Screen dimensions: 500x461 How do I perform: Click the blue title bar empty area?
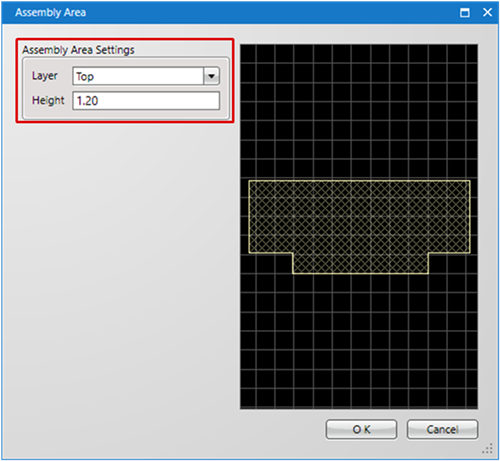(x=267, y=13)
